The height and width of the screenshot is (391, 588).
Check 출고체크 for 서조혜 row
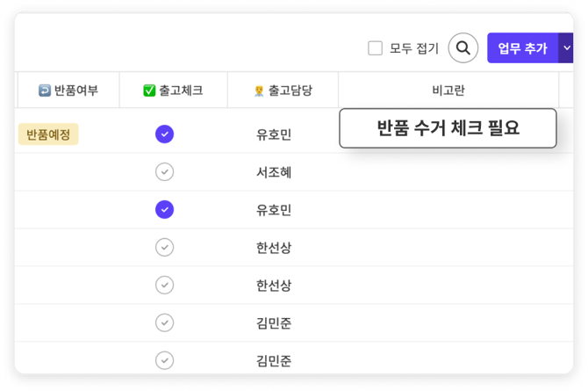(164, 171)
